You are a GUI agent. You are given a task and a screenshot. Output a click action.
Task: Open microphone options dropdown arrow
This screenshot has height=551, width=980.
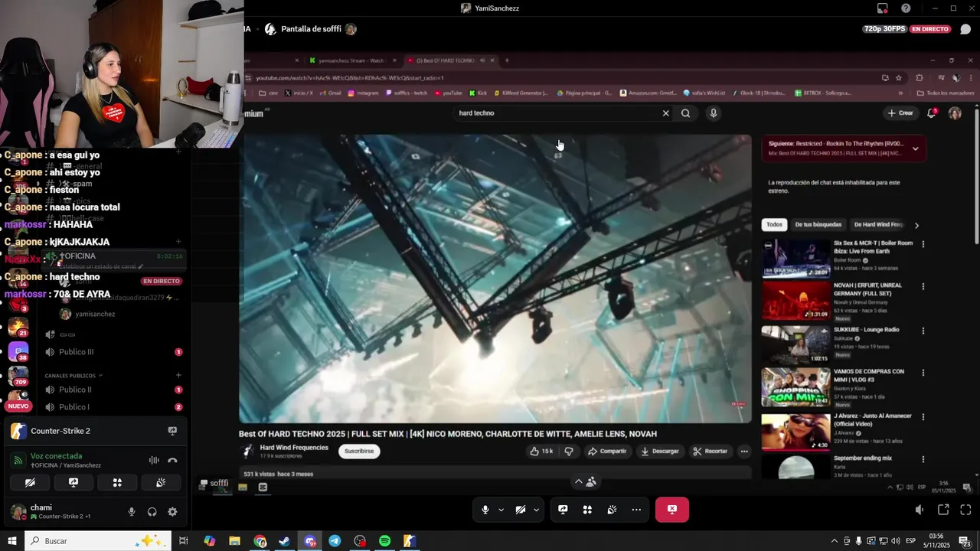click(501, 510)
